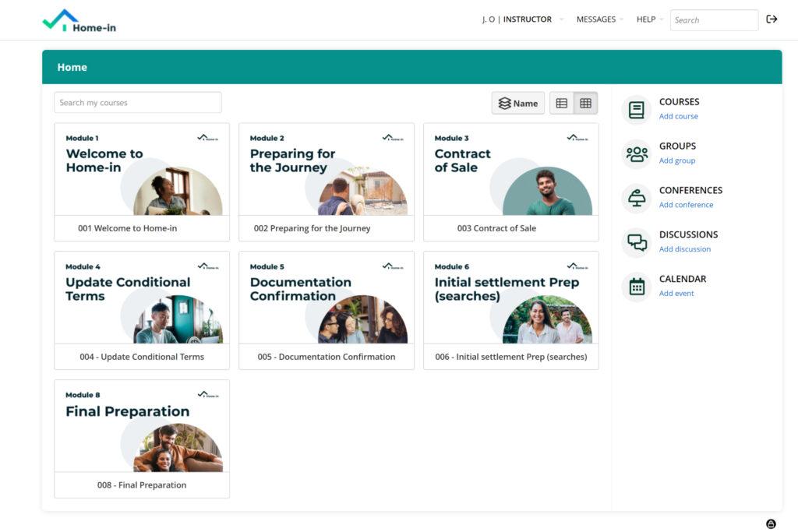Image resolution: width=798 pixels, height=532 pixels.
Task: Click the accessibility icon at bottom right
Action: point(771,524)
